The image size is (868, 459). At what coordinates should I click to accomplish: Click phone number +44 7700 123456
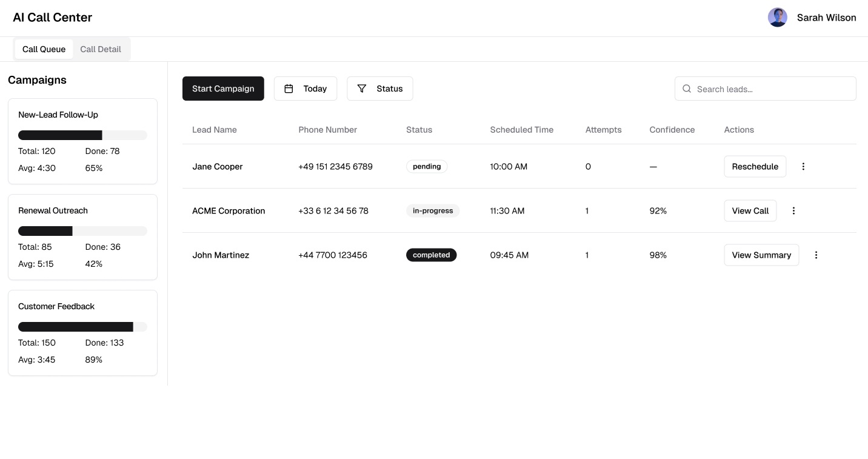(x=333, y=255)
